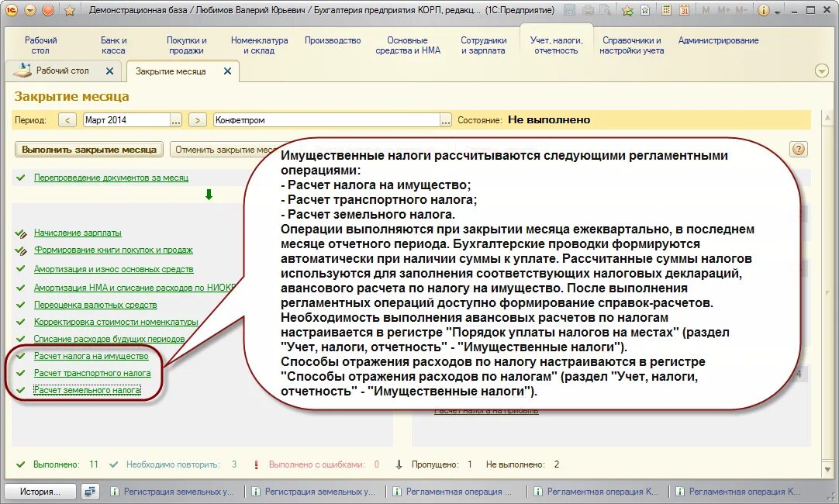Open the calendar tool icon
This screenshot has height=504, width=839.
[685, 10]
